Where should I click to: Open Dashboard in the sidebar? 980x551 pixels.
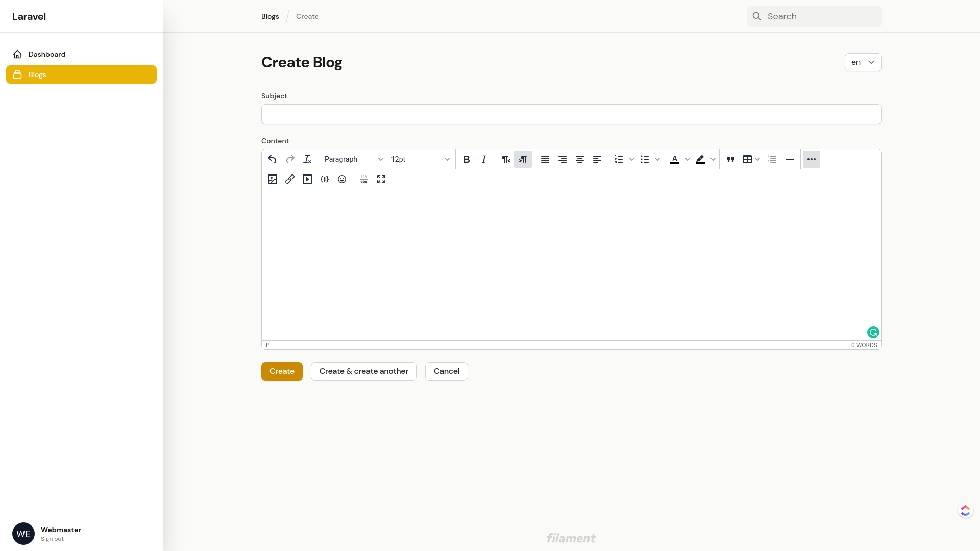[47, 54]
